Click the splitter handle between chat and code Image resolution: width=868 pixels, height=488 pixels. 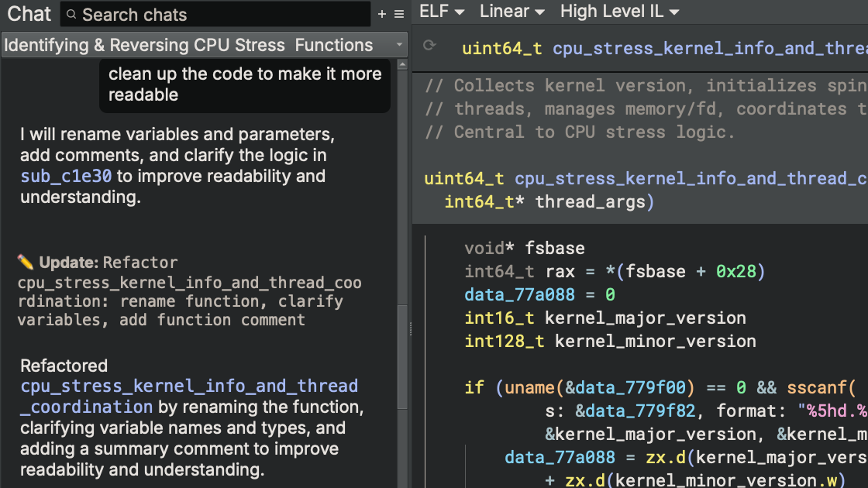(x=409, y=329)
